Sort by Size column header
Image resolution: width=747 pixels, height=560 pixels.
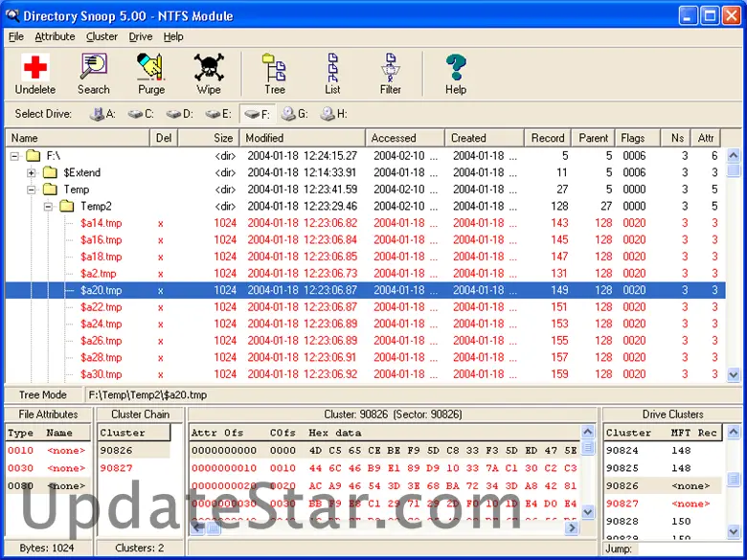click(209, 138)
